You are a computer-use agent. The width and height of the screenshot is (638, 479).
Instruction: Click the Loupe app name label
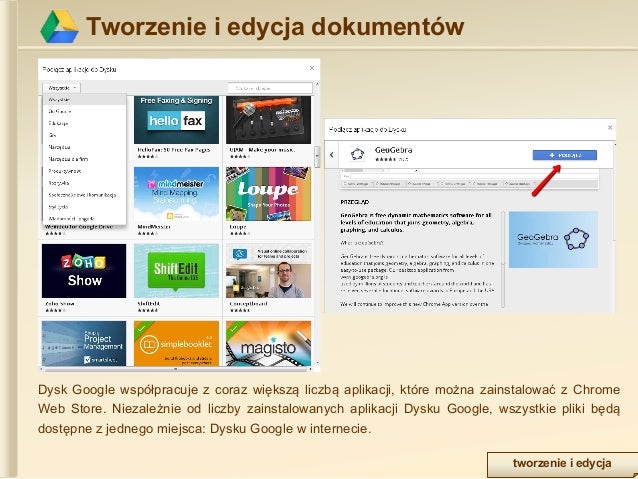(x=238, y=227)
